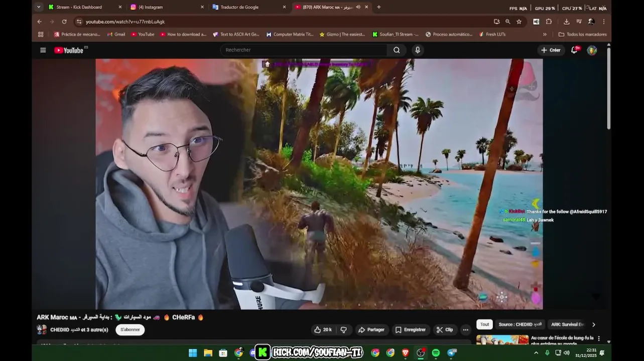Screen dimensions: 644x361
Task: Open the bookmarks bar apps grid icon
Action: pyautogui.click(x=41, y=35)
